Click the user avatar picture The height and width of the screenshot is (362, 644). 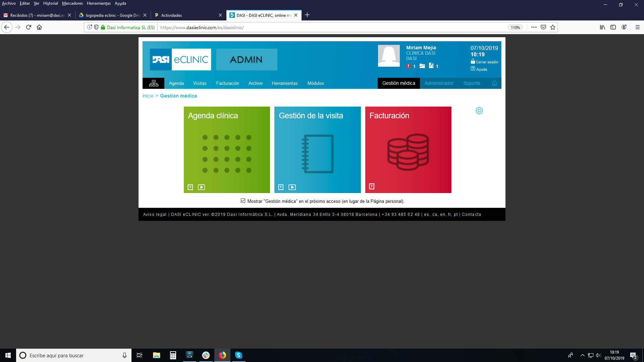click(389, 56)
